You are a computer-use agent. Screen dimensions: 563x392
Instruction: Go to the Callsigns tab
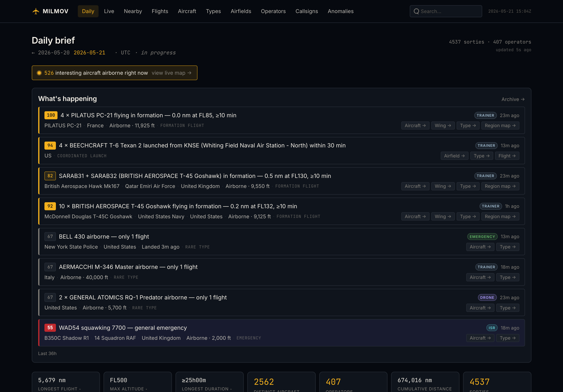[x=306, y=11]
